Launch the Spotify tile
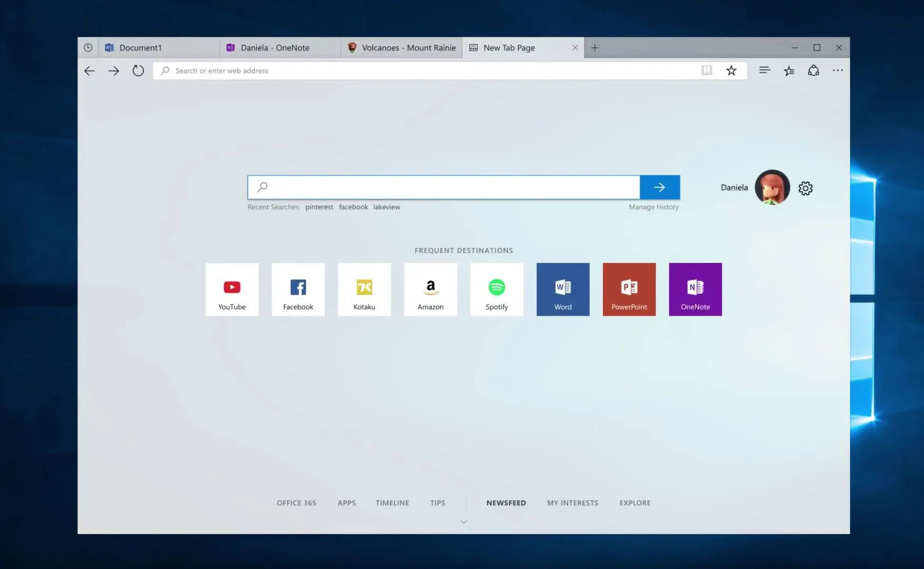 pos(496,289)
